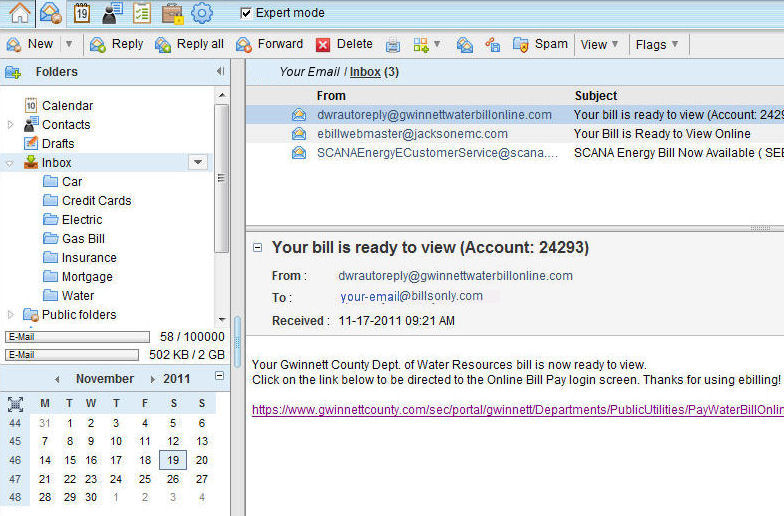Screen dimensions: 784x516
Task: Click the new folder icon beside Folders
Action: (x=13, y=72)
